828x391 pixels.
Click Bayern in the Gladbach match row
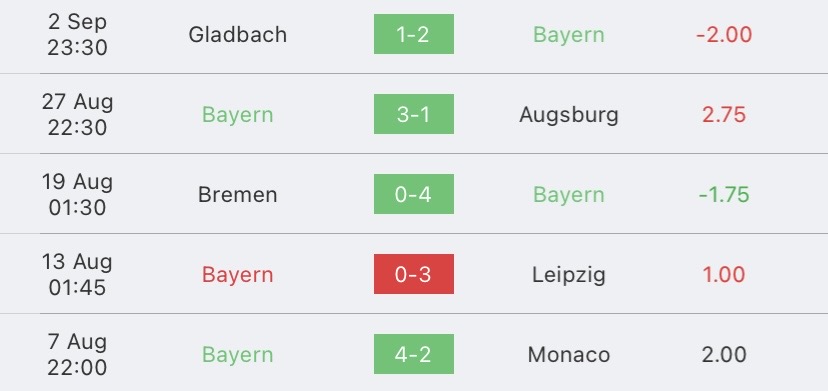click(x=569, y=35)
